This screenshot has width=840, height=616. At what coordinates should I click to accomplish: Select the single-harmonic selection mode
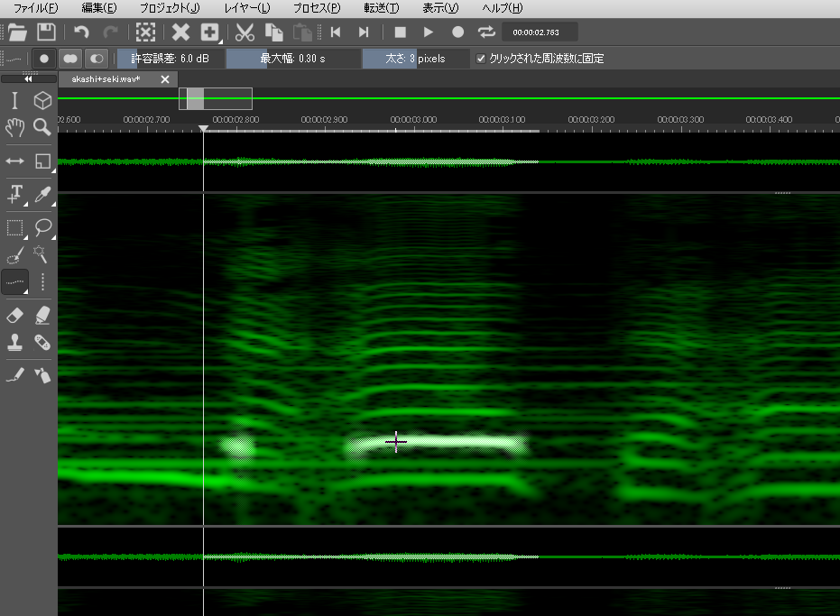coord(44,59)
